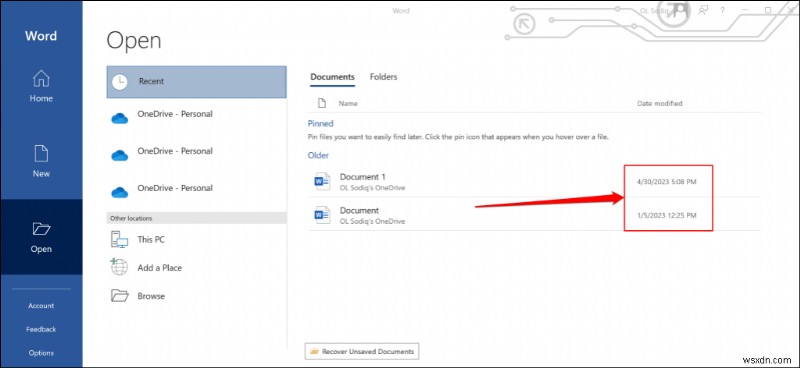This screenshot has height=368, width=800.
Task: Open the OL Sodiq account profile picture
Action: pyautogui.click(x=681, y=11)
